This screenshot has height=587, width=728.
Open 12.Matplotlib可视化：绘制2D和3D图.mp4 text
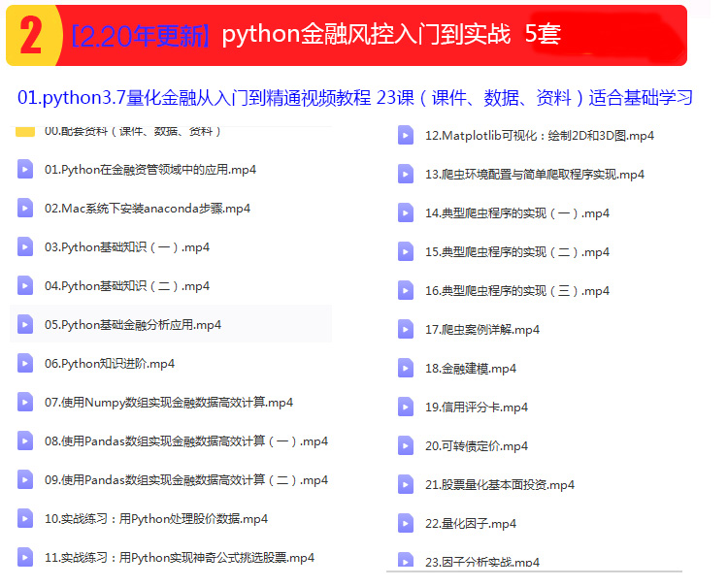[540, 136]
